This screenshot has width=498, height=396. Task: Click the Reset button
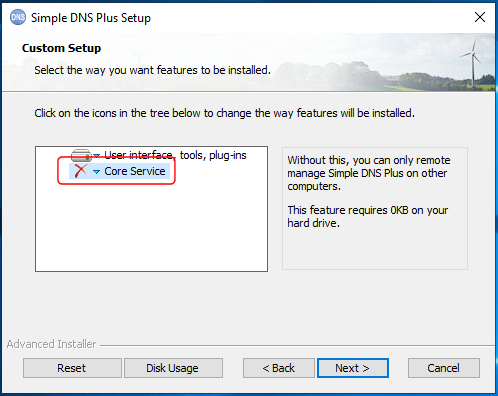72,368
